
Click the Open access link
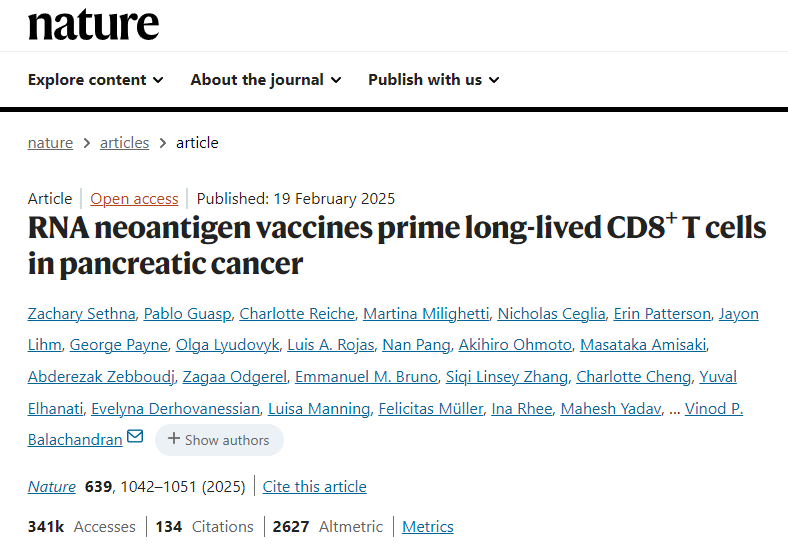click(134, 198)
